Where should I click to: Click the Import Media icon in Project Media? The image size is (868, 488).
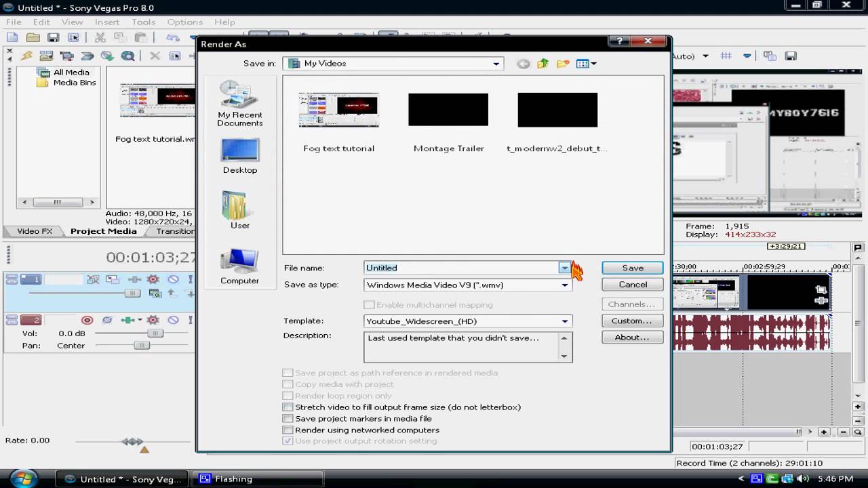(46, 56)
